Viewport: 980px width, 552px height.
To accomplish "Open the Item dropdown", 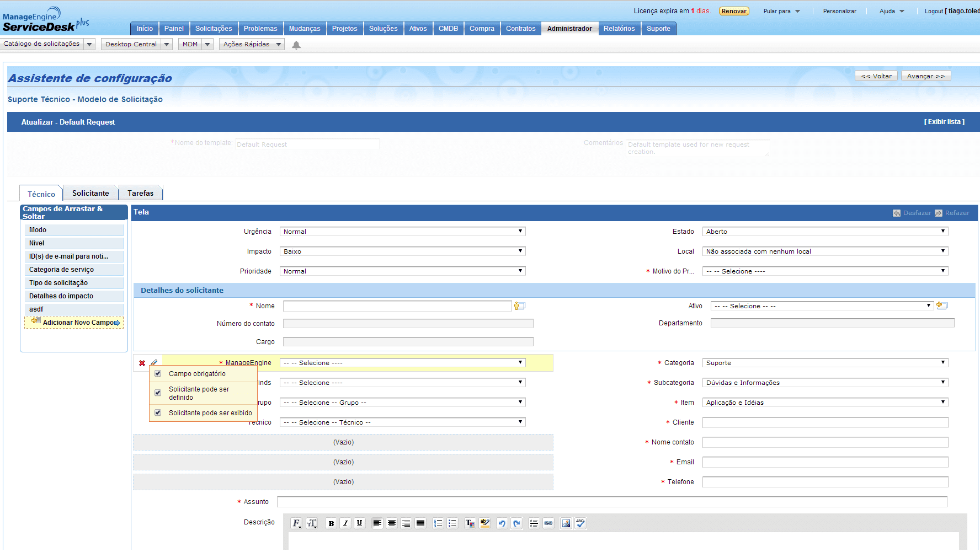I will (x=825, y=403).
